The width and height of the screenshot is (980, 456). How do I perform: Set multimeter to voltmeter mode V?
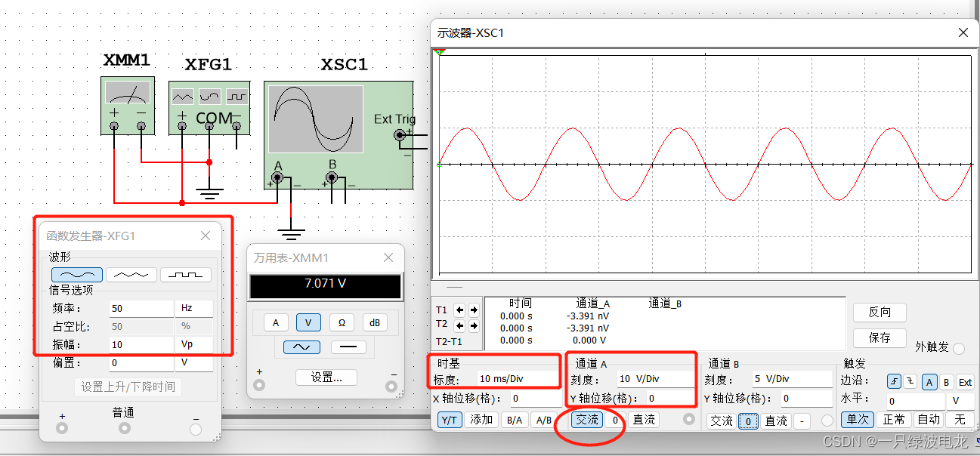(x=308, y=322)
